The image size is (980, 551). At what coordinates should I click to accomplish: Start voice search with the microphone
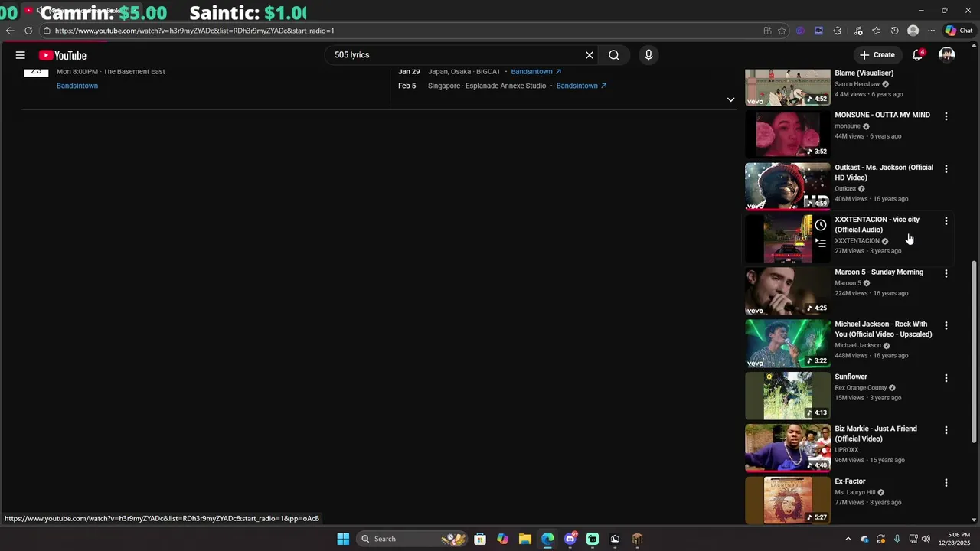pyautogui.click(x=648, y=55)
